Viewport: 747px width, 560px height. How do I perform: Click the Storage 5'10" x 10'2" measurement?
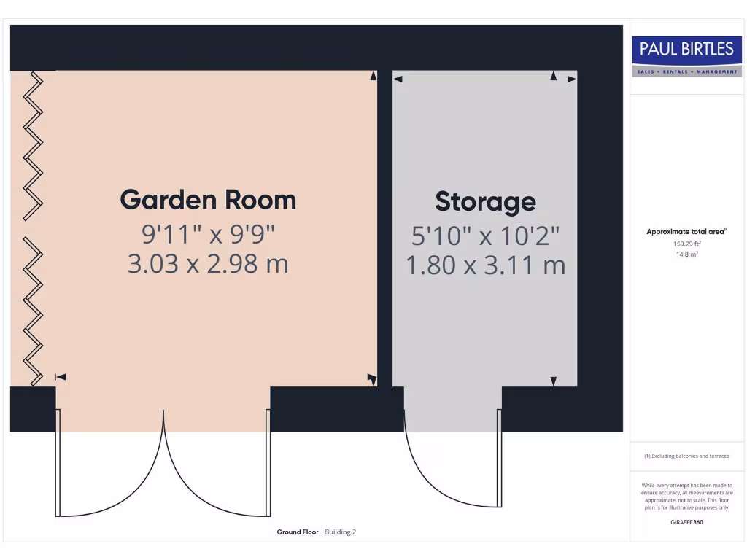coord(485,236)
